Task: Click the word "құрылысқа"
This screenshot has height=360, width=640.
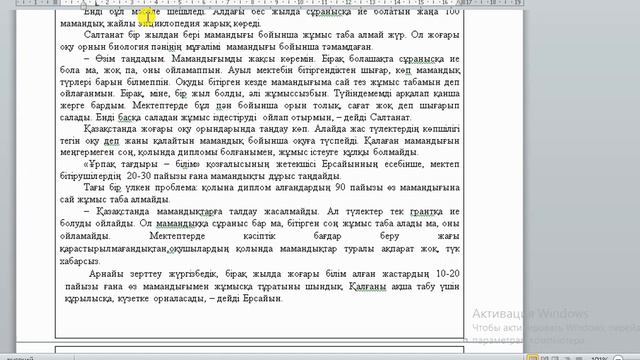Action: pyautogui.click(x=89, y=299)
